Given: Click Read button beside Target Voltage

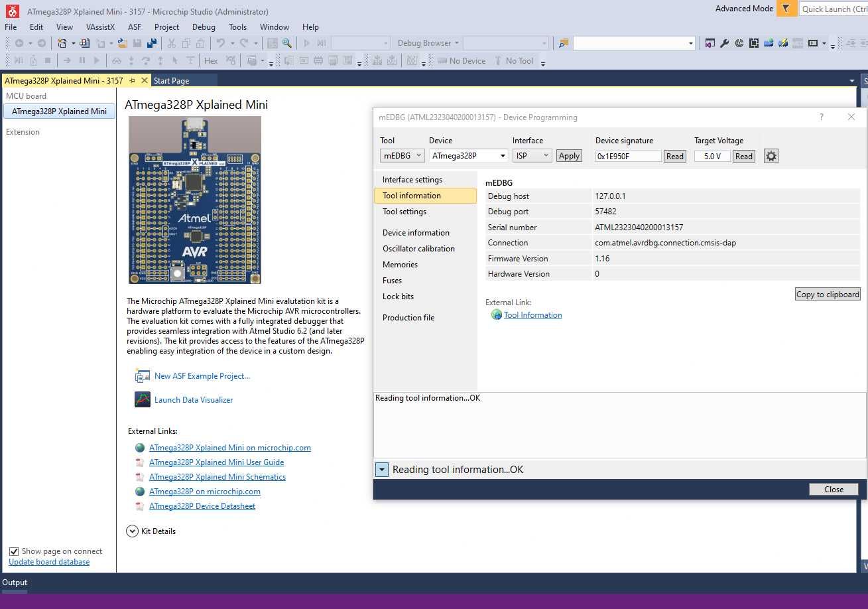Looking at the screenshot, I should (744, 157).
